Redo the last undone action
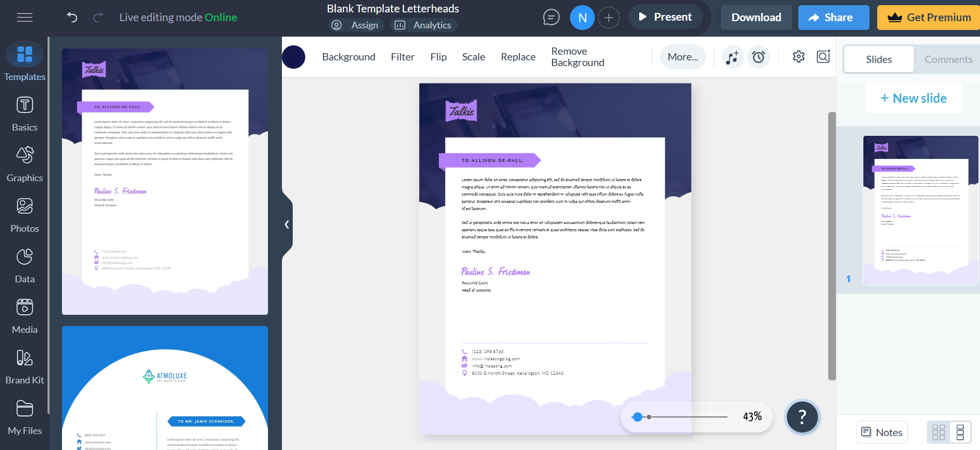The image size is (980, 450). coord(98,18)
